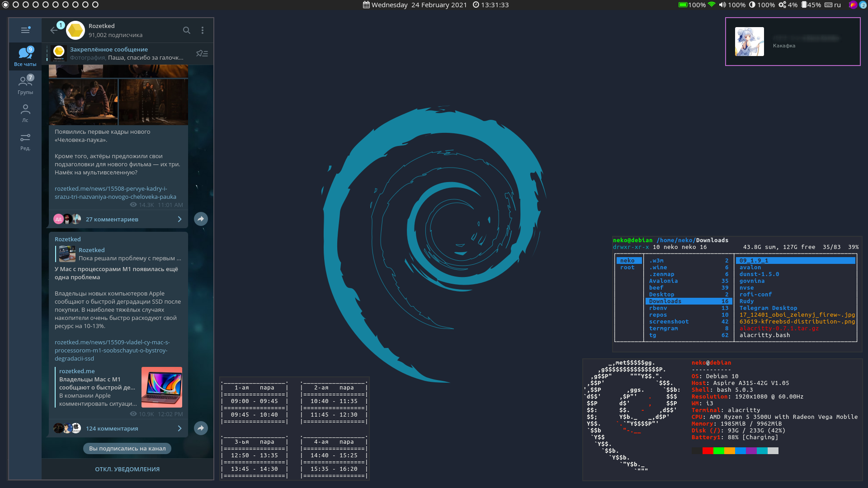
Task: Click Telegram tray icon with badge 2
Action: click(x=863, y=5)
